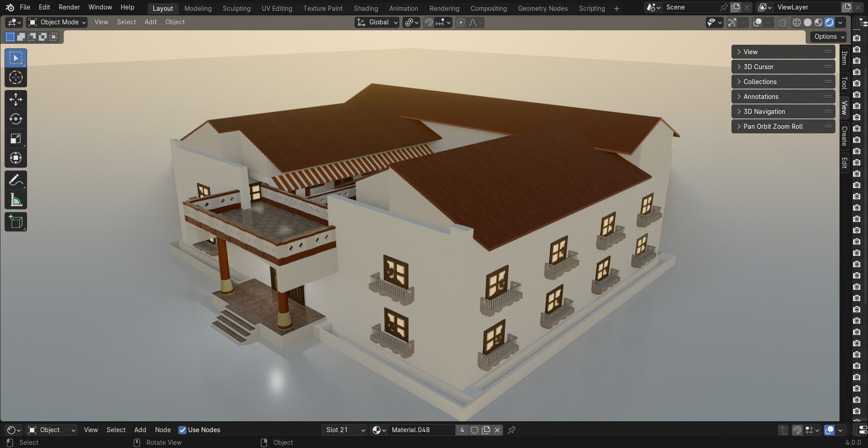Click the new scene icon beside Scene field

click(x=736, y=7)
